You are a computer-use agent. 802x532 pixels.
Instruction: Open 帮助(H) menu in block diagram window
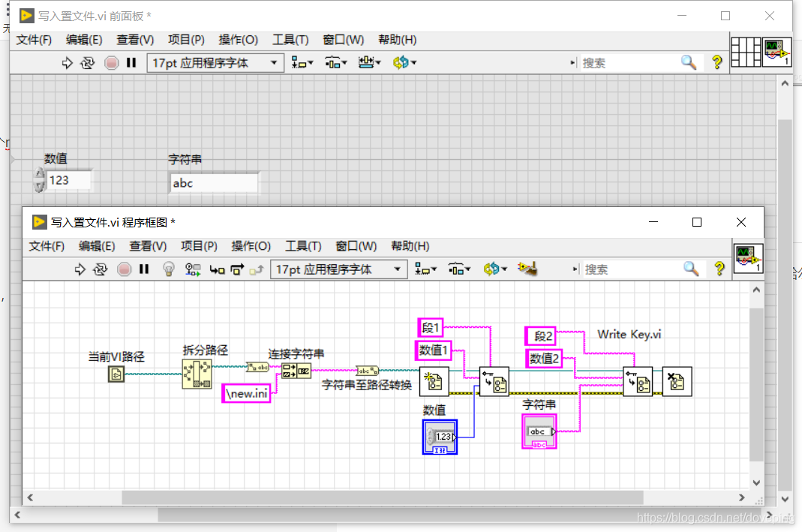410,246
